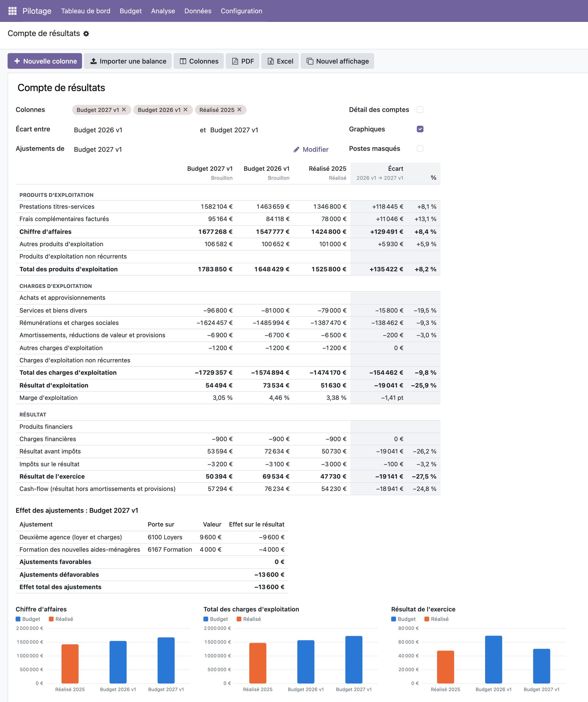The image size is (588, 702).
Task: Open the Colonnes button
Action: [199, 61]
